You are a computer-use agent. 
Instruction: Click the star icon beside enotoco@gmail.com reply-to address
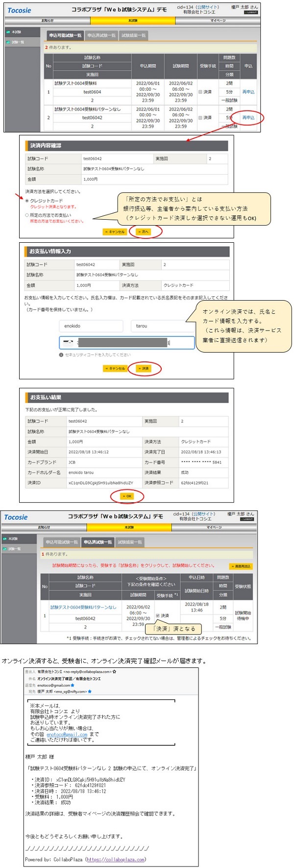pyautogui.click(x=73, y=685)
